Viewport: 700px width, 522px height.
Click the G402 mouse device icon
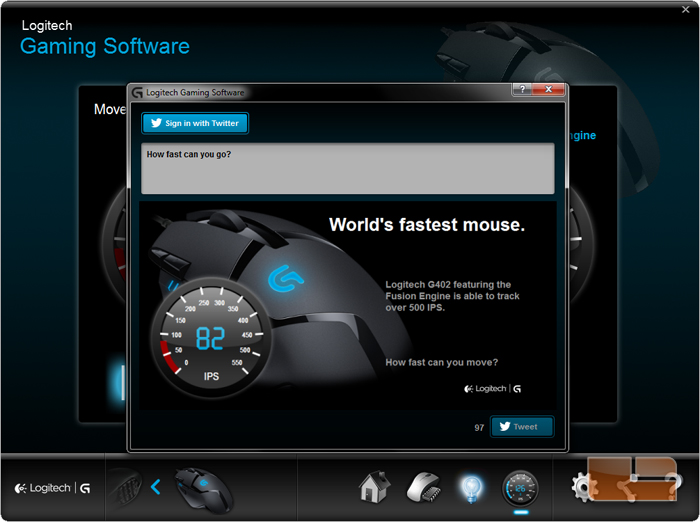point(203,488)
